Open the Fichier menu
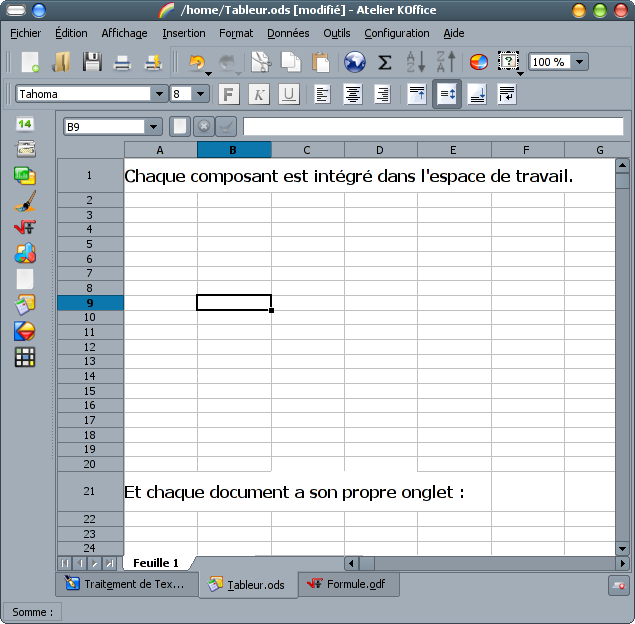This screenshot has width=635, height=624. pos(25,33)
